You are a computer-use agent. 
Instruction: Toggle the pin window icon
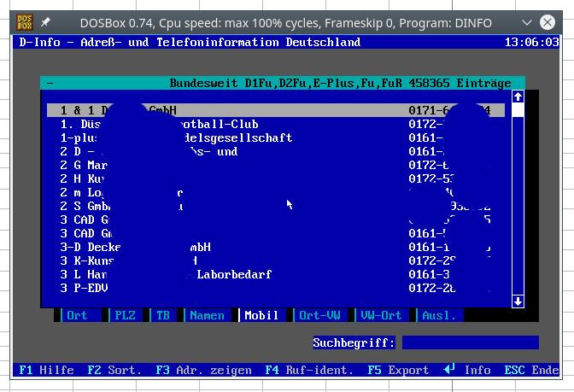tap(45, 23)
